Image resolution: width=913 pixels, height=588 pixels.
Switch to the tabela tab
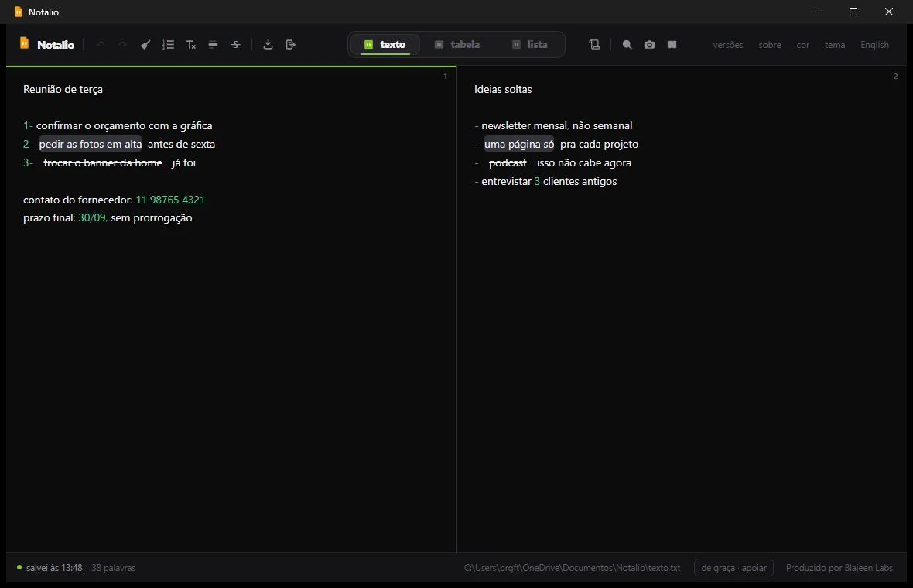[457, 45]
